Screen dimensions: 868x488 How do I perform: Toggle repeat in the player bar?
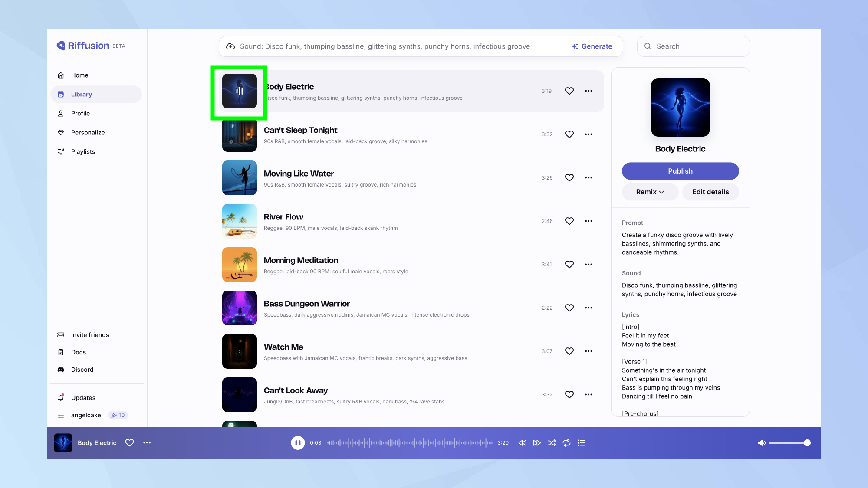(566, 443)
